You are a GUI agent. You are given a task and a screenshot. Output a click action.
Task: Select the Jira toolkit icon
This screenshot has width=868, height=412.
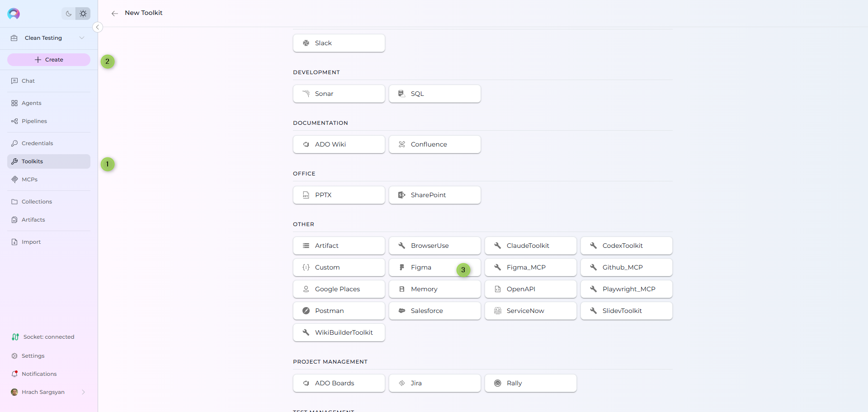pos(401,383)
